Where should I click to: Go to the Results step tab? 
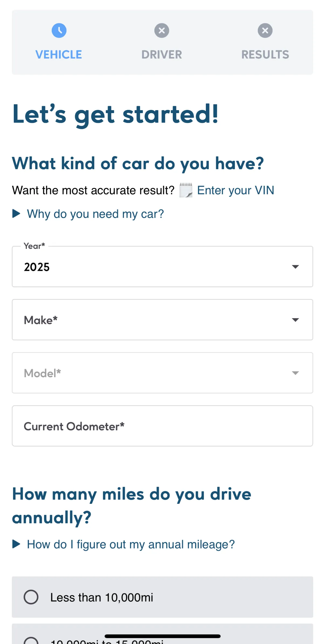[265, 42]
